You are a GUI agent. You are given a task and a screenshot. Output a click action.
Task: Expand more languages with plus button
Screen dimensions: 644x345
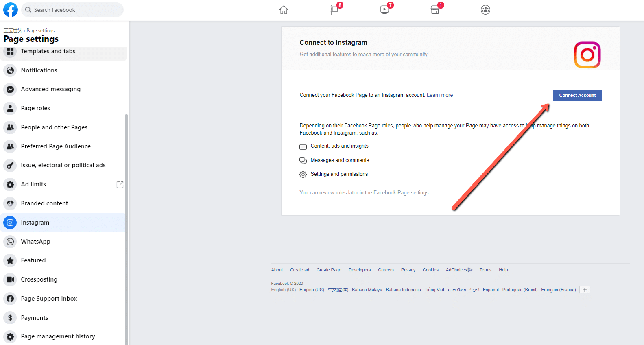point(585,290)
